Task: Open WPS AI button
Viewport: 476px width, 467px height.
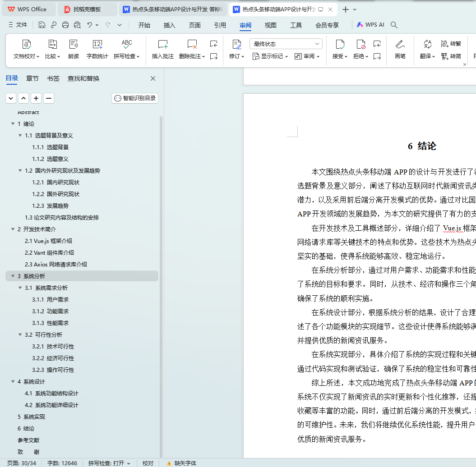Action: (x=370, y=25)
